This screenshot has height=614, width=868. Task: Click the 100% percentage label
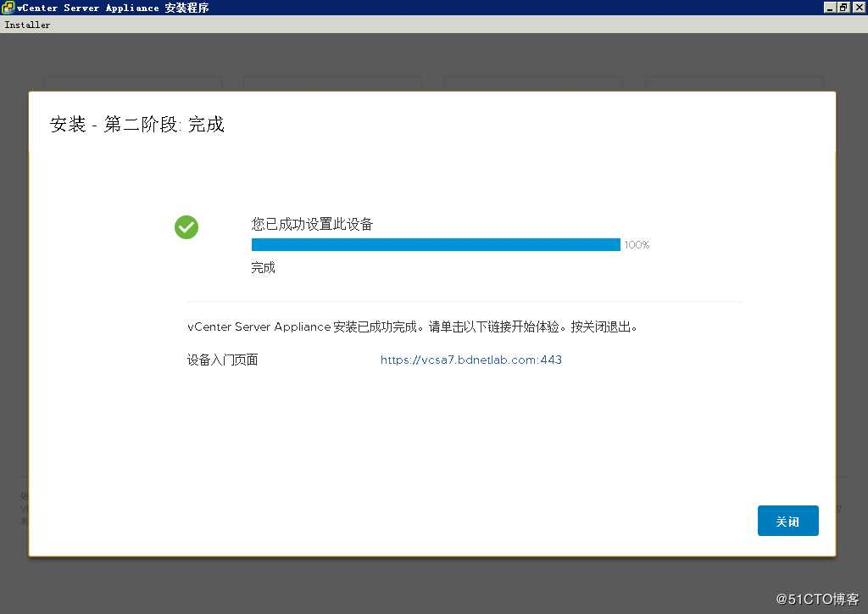(637, 245)
